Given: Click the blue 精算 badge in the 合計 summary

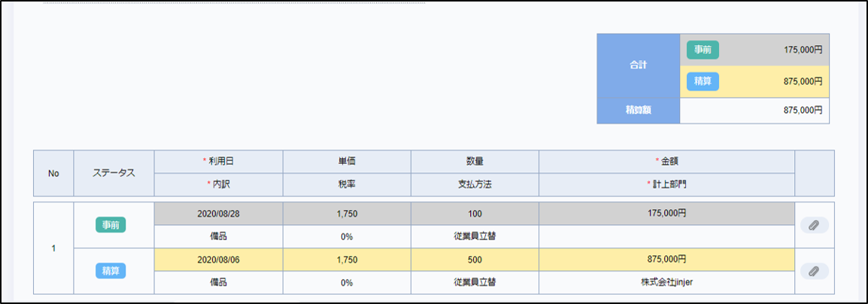Looking at the screenshot, I should click(703, 81).
